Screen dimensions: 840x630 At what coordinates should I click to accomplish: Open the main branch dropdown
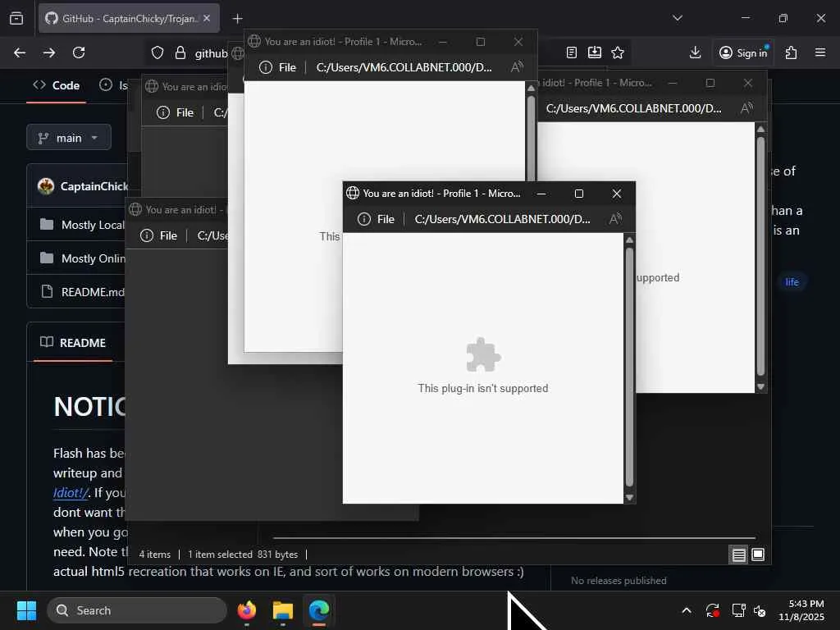pyautogui.click(x=69, y=138)
